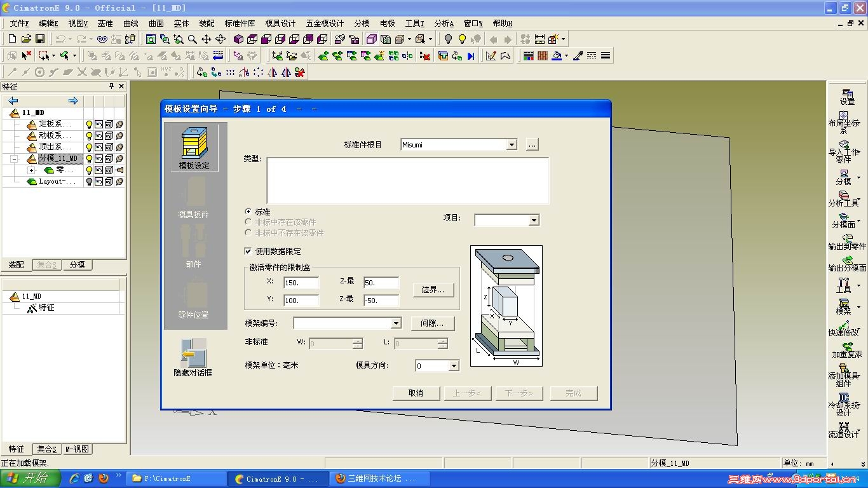868x488 pixels.
Task: Click the blue forward arrow in feature panel
Action: (73, 100)
